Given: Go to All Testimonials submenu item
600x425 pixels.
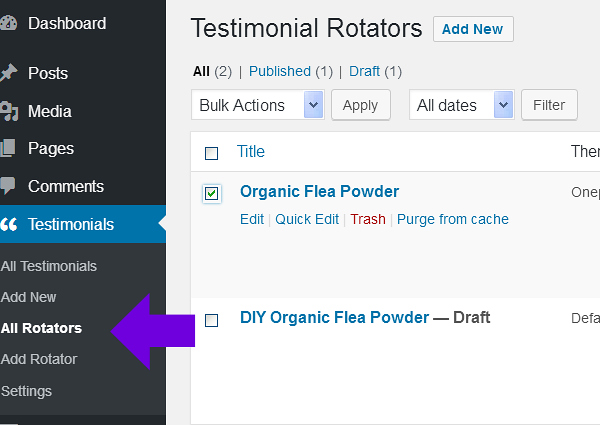Looking at the screenshot, I should pyautogui.click(x=49, y=266).
